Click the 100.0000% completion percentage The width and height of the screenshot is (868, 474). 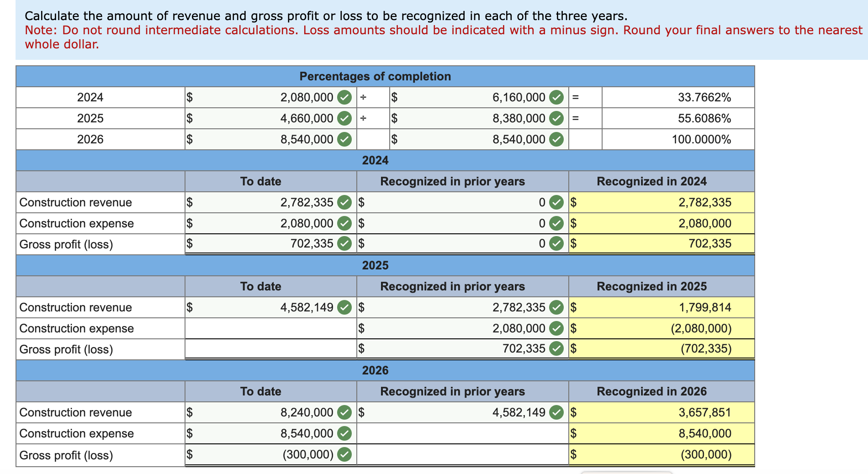(701, 139)
